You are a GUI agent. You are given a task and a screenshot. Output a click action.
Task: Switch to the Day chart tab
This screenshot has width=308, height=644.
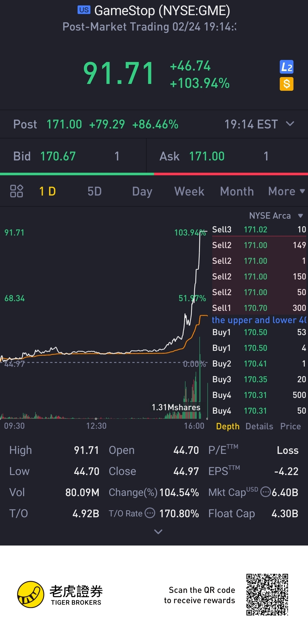coord(142,191)
